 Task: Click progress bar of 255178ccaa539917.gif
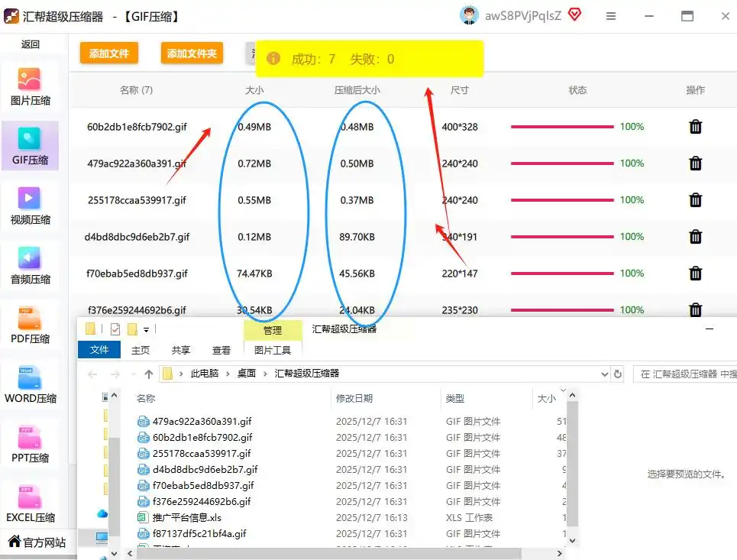coord(562,200)
